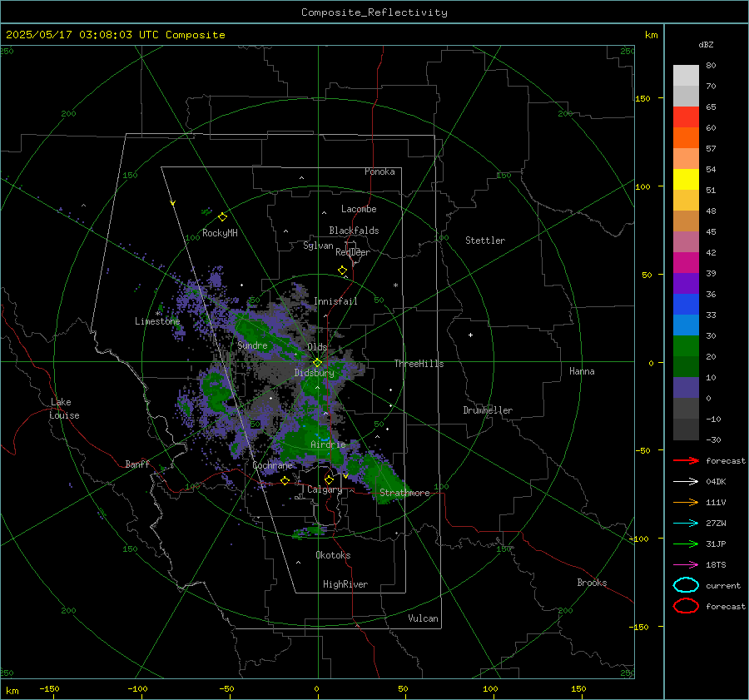The height and width of the screenshot is (700, 749).
Task: Click the Sylvan label on map
Action: pos(318,246)
